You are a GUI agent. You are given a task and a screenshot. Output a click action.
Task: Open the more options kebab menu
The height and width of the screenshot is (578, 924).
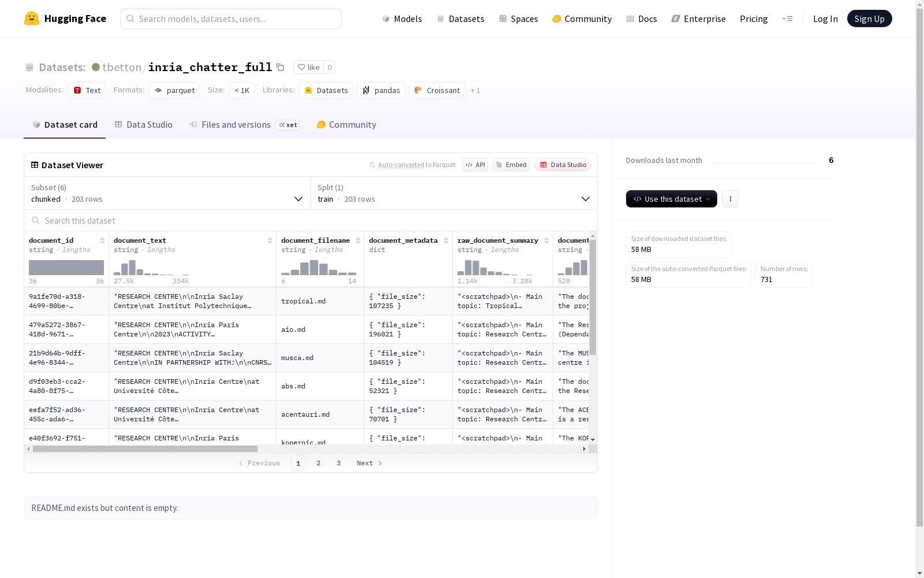[731, 199]
